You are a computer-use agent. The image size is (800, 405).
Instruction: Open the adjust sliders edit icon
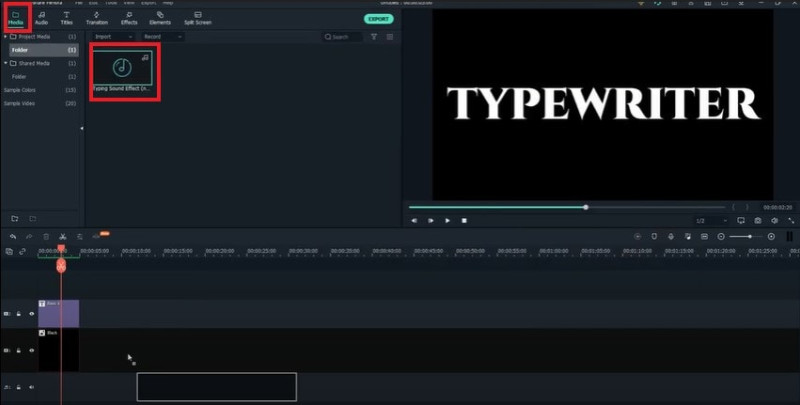80,237
